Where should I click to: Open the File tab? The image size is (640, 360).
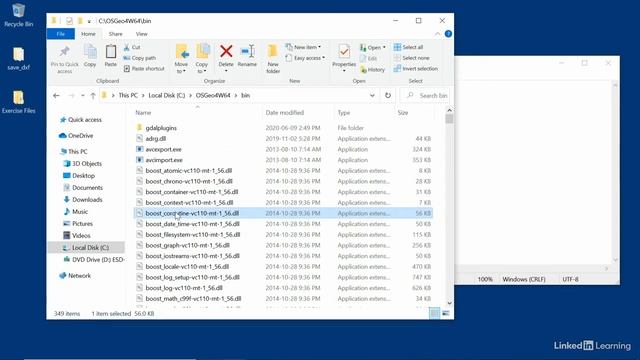coord(61,34)
